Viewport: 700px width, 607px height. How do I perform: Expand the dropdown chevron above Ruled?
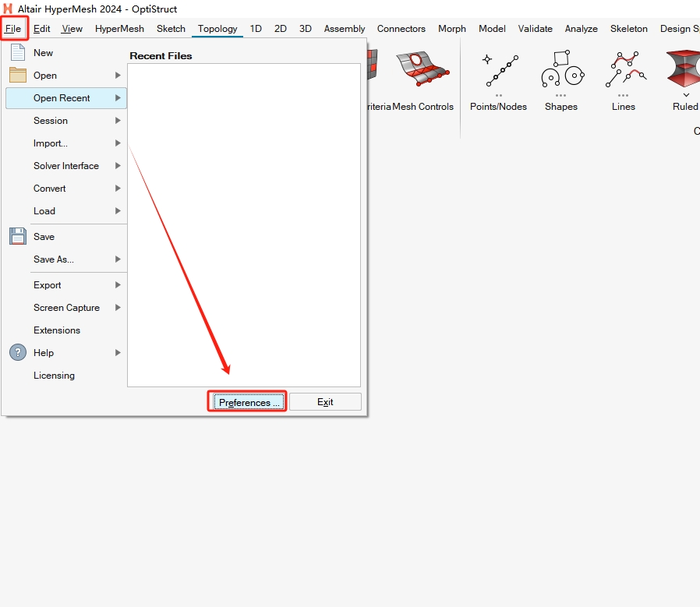[x=686, y=95]
